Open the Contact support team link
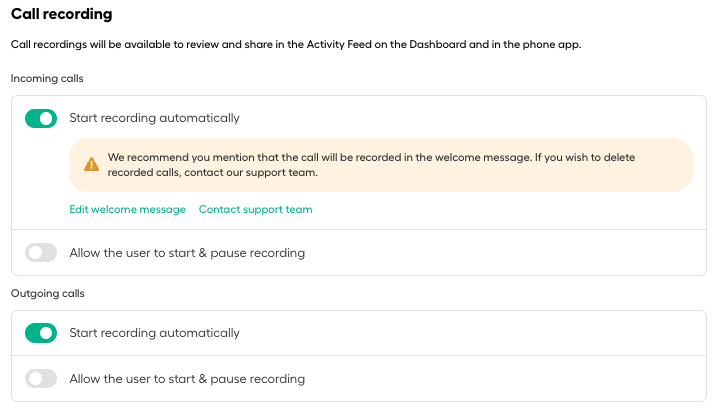This screenshot has width=725, height=413. point(256,210)
